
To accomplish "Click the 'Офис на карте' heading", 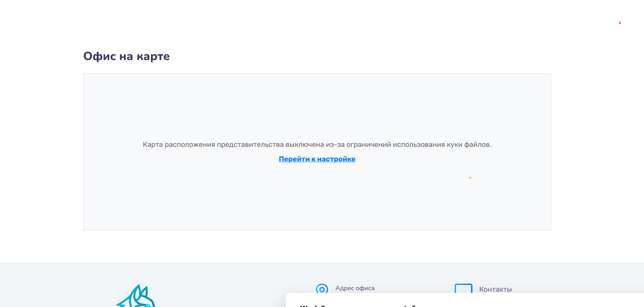I will point(126,57).
